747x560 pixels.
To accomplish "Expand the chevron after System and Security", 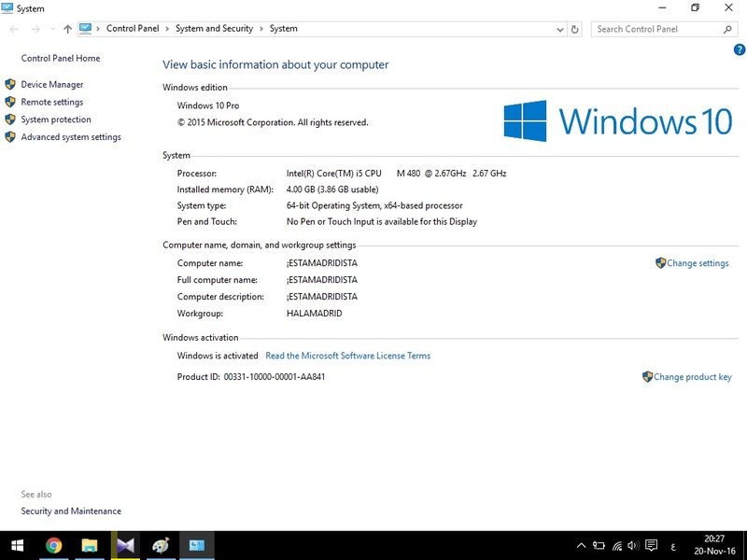I will [x=261, y=29].
